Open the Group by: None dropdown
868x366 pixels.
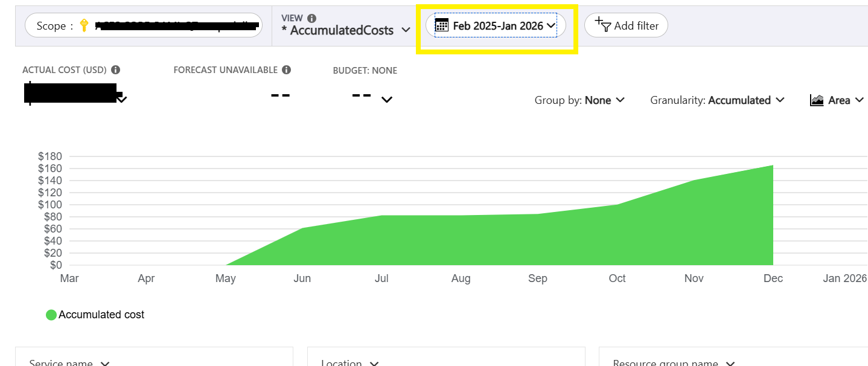(579, 100)
